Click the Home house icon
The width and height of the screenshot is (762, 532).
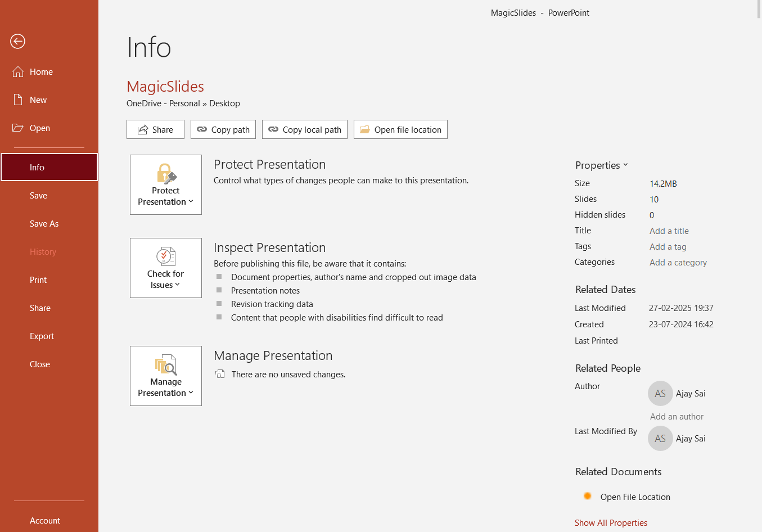(x=18, y=71)
